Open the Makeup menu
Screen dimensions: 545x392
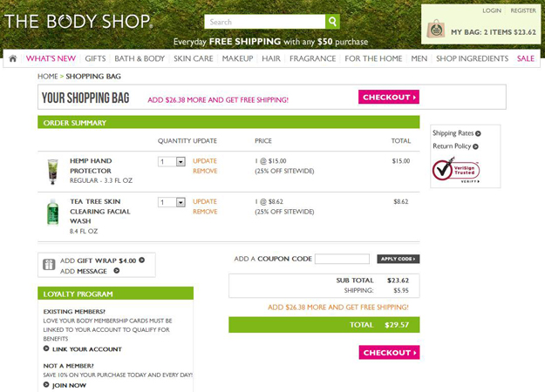pyautogui.click(x=238, y=58)
